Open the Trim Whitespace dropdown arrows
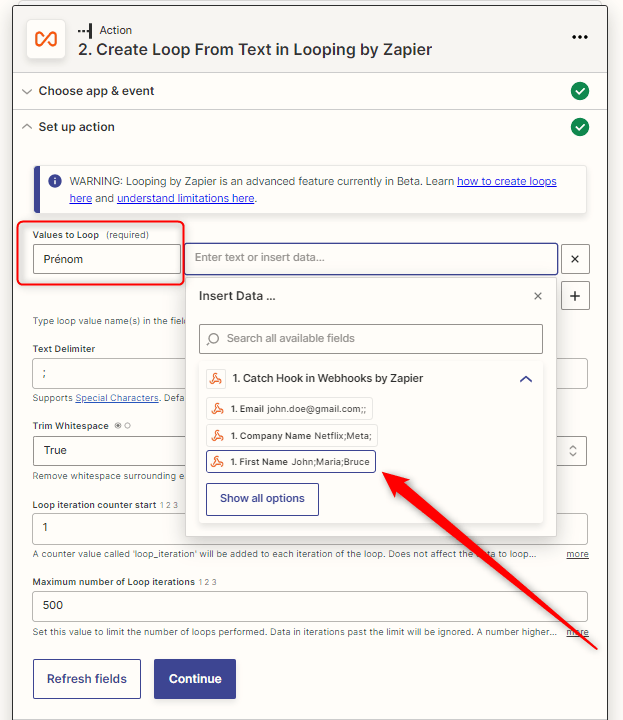Image resolution: width=623 pixels, height=720 pixels. point(572,450)
